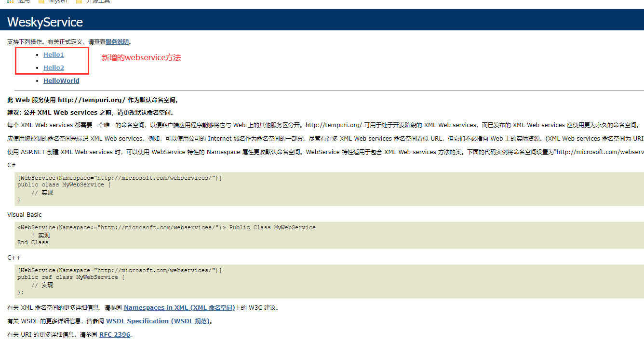
Task: Click the red annotation 新增的webservice方法
Action: pos(141,57)
